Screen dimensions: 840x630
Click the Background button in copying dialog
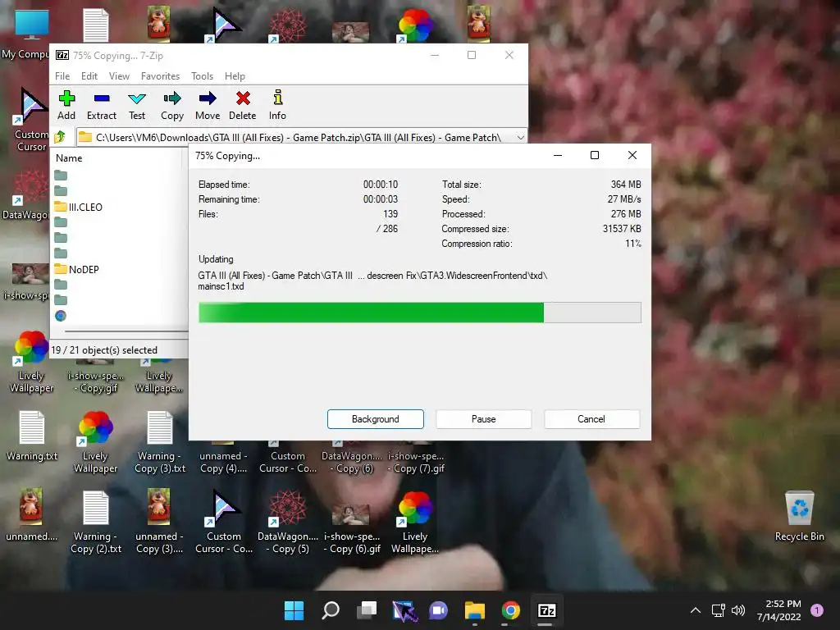coord(376,419)
